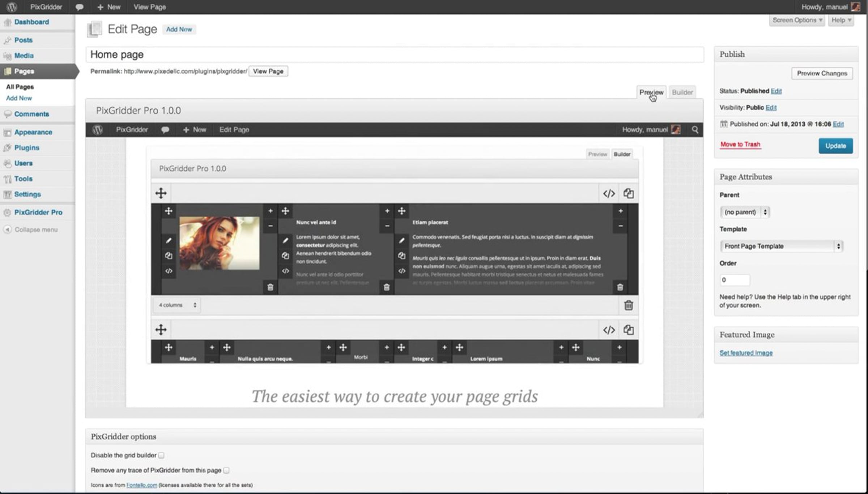This screenshot has width=868, height=494.
Task: Click the Order input field
Action: tap(735, 280)
